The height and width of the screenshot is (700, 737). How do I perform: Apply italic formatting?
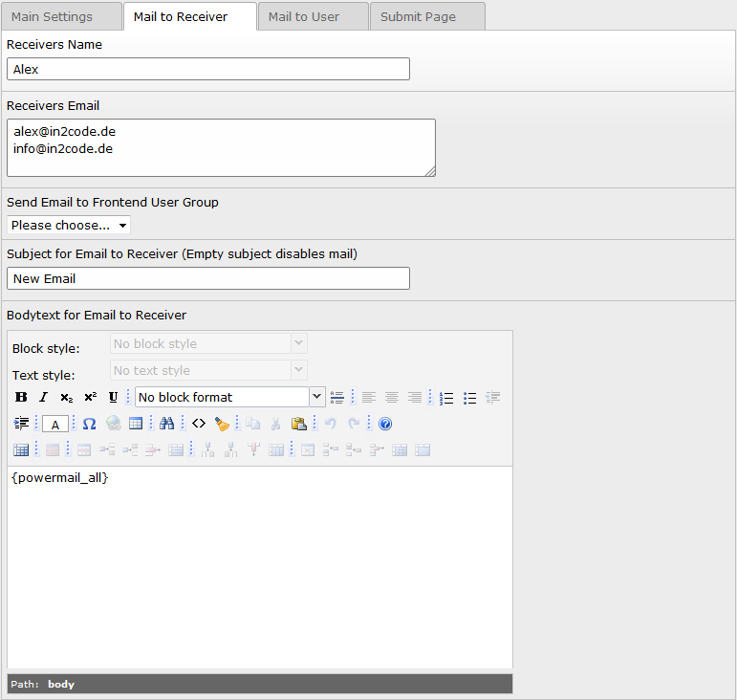pos(43,397)
